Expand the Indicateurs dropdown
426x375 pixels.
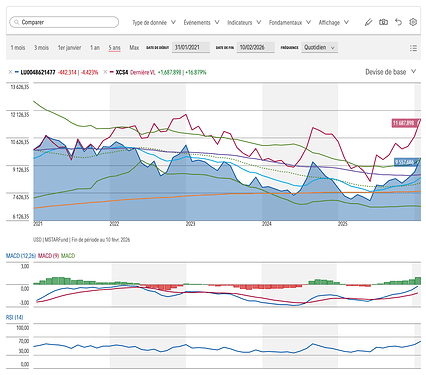tap(244, 22)
